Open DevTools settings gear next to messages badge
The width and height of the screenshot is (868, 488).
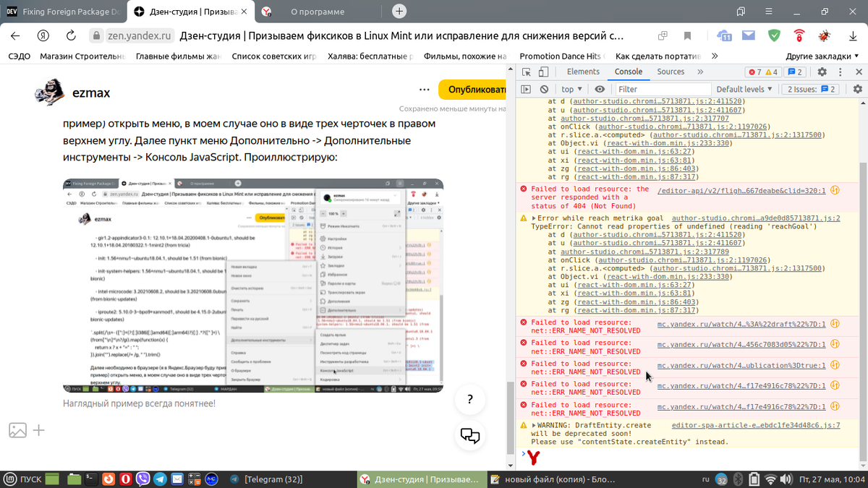(x=822, y=72)
